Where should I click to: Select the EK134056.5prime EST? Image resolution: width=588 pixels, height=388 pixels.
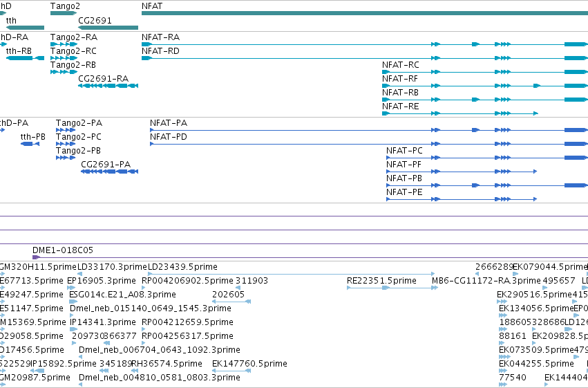[x=503, y=315]
